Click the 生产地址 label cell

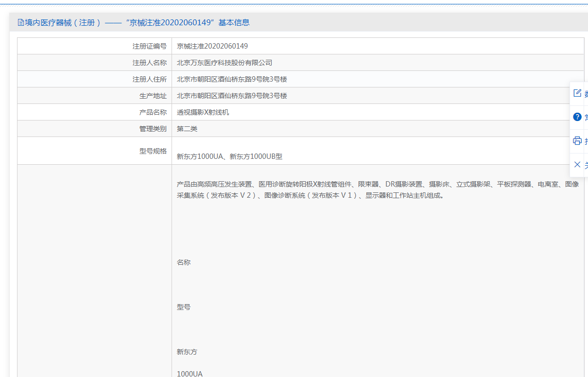tap(94, 96)
